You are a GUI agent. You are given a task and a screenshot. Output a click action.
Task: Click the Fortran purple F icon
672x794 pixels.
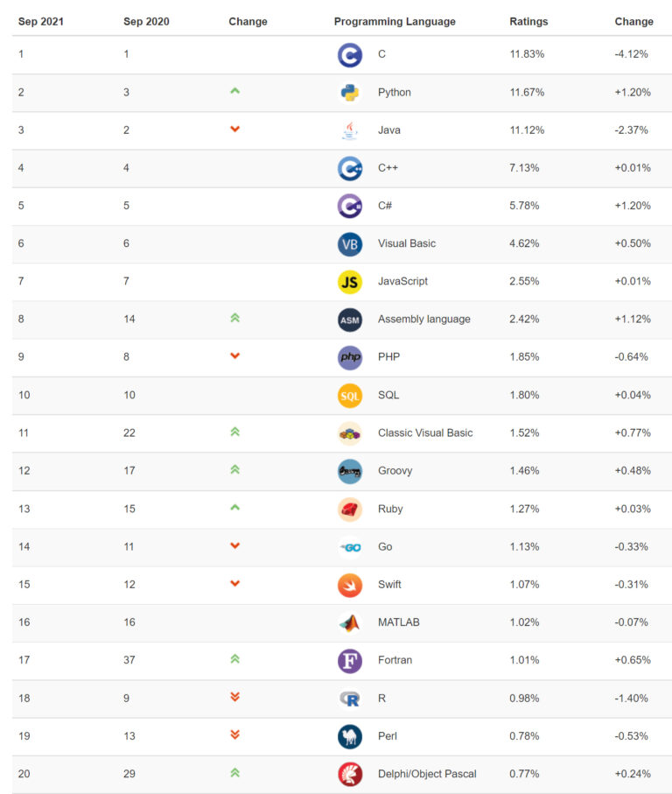pos(350,660)
